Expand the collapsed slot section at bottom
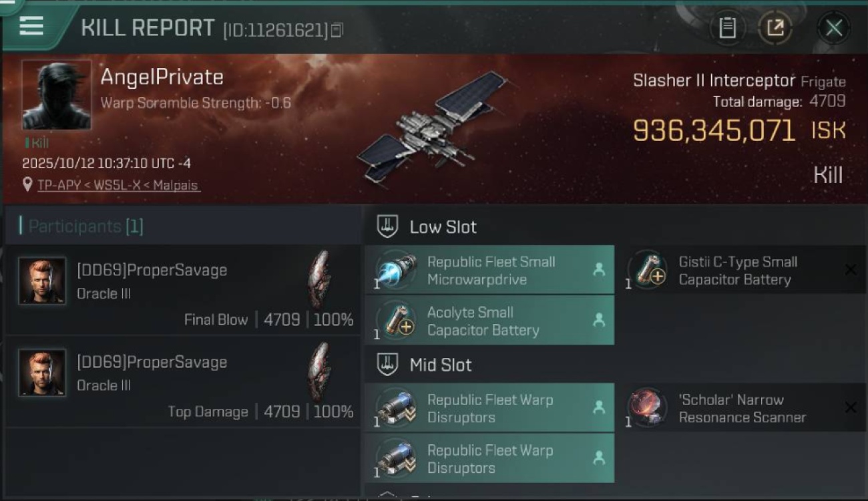 [x=388, y=496]
